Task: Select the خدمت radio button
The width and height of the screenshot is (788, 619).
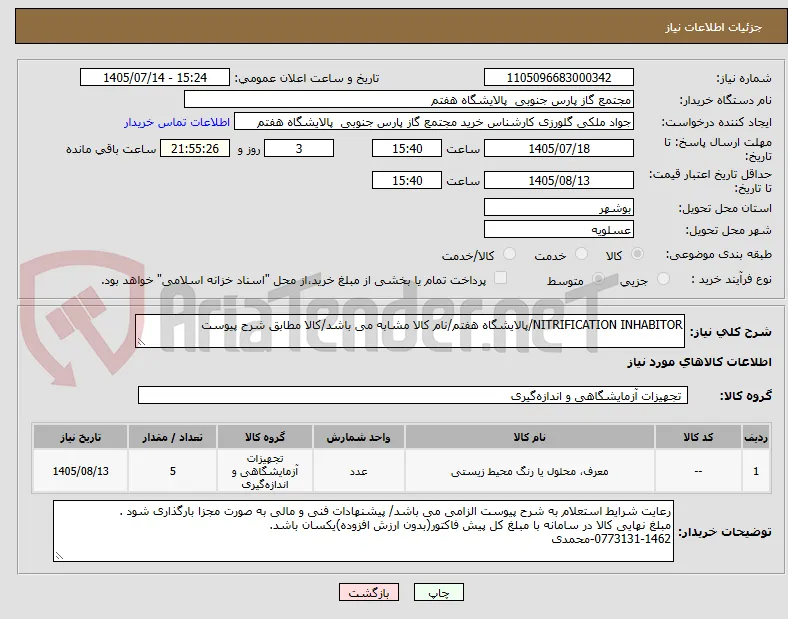Action: (x=581, y=254)
